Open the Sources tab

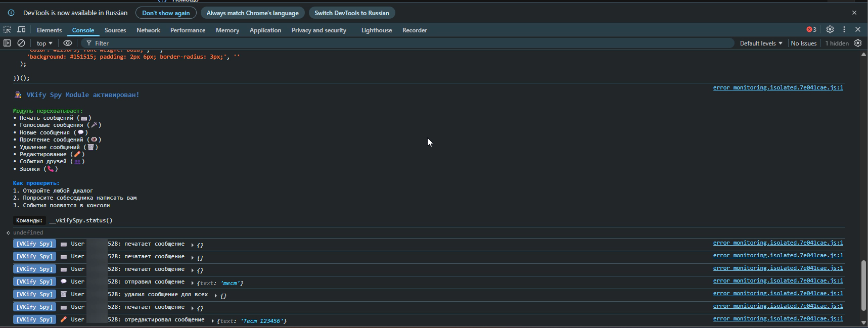(x=115, y=30)
